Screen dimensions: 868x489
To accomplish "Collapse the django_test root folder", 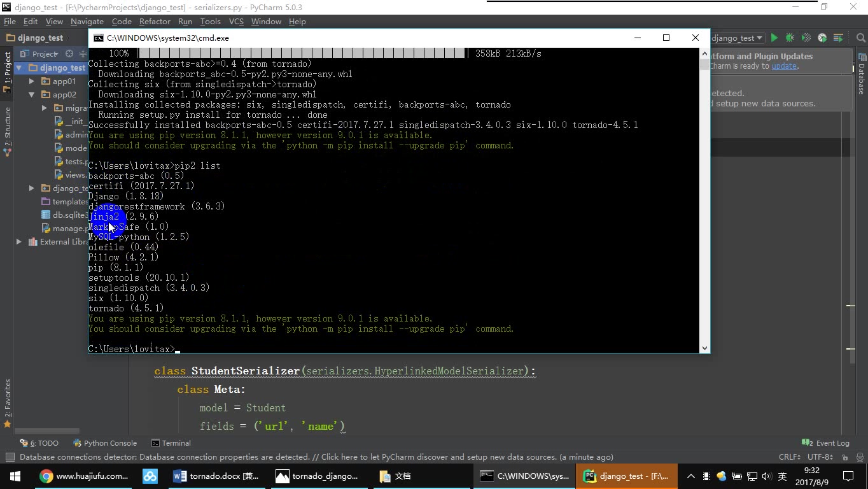I will pos(19,67).
